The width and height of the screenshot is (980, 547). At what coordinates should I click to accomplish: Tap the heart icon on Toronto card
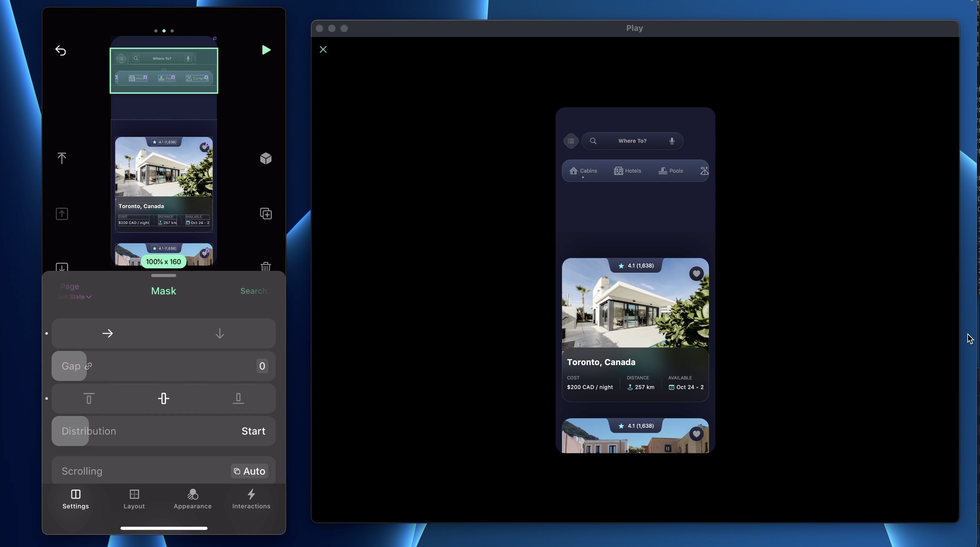click(x=696, y=274)
